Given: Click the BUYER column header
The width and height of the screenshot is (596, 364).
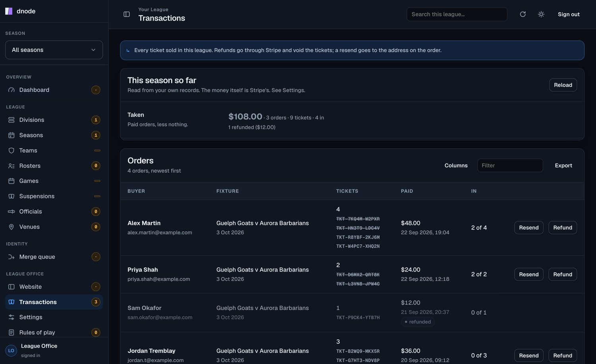Looking at the screenshot, I should [x=136, y=191].
